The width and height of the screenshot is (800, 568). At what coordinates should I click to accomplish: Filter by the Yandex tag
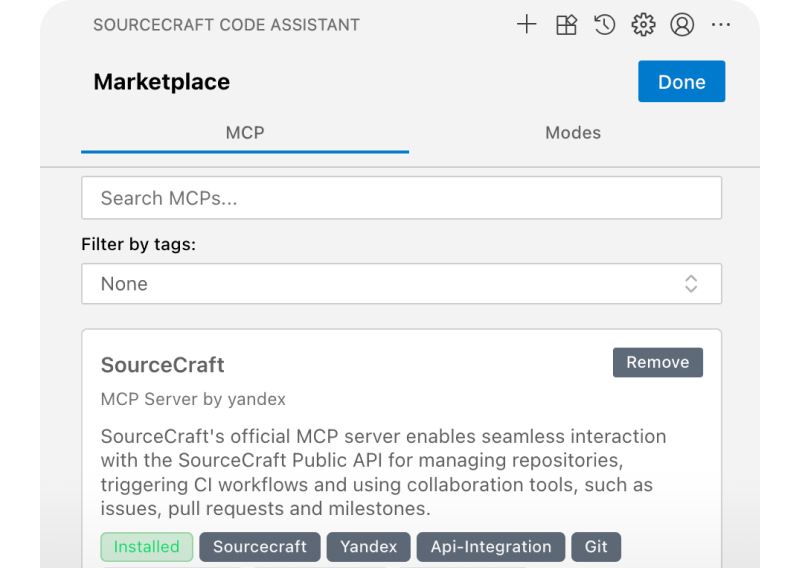[368, 547]
